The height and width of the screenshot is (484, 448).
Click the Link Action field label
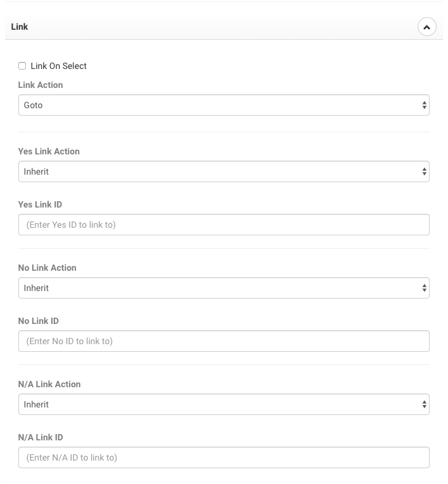point(40,85)
